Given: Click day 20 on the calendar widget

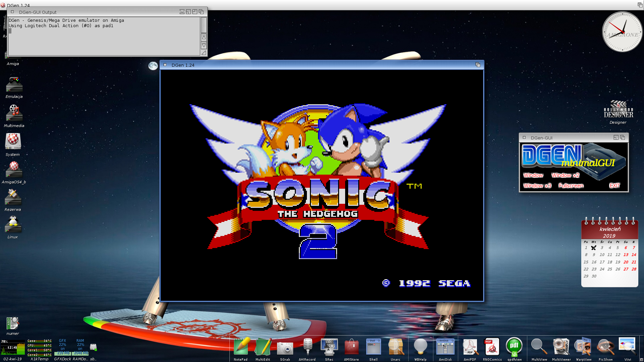Looking at the screenshot, I should coord(626,262).
